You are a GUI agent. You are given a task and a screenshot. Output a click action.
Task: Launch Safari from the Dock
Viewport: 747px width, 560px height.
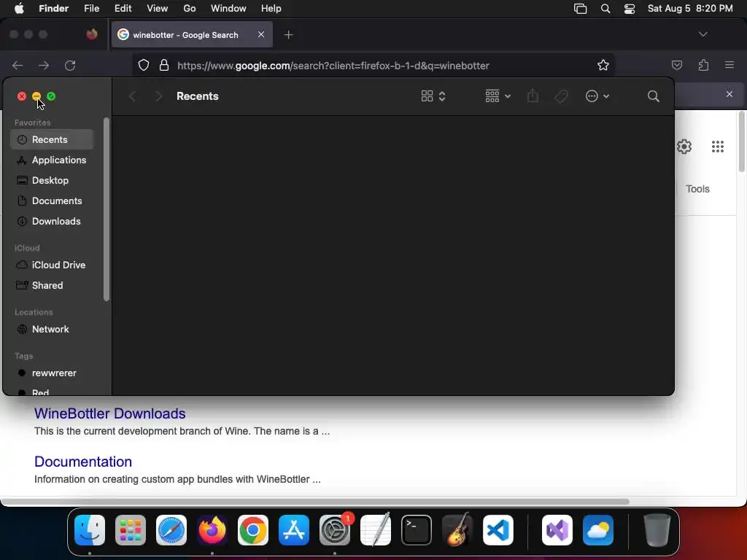click(x=171, y=530)
